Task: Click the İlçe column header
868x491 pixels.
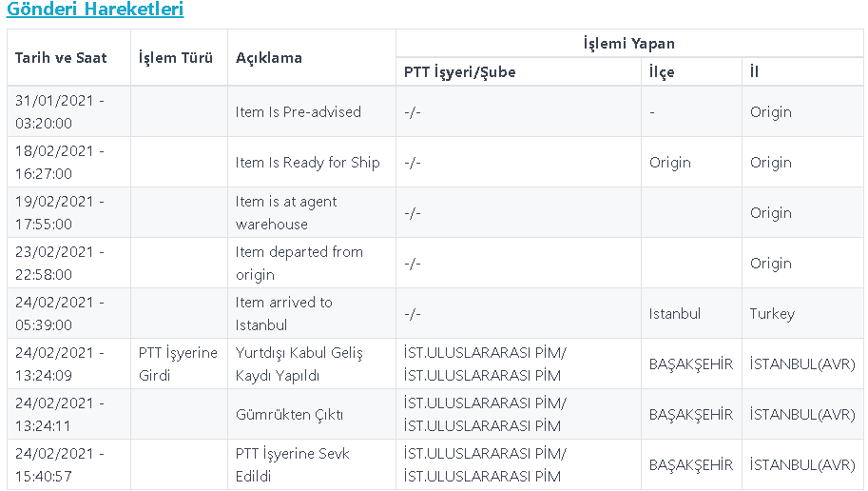Action: [x=662, y=71]
